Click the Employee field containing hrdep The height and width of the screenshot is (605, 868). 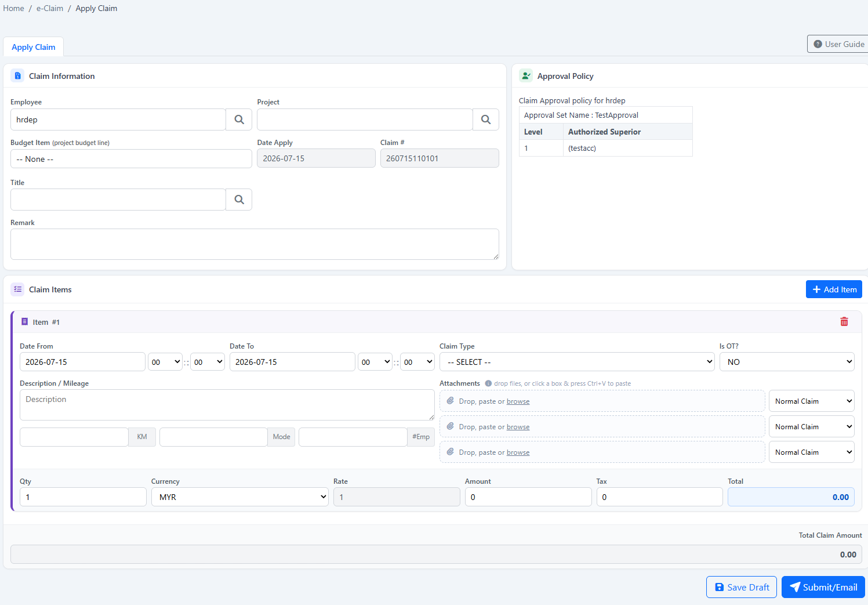pos(118,119)
